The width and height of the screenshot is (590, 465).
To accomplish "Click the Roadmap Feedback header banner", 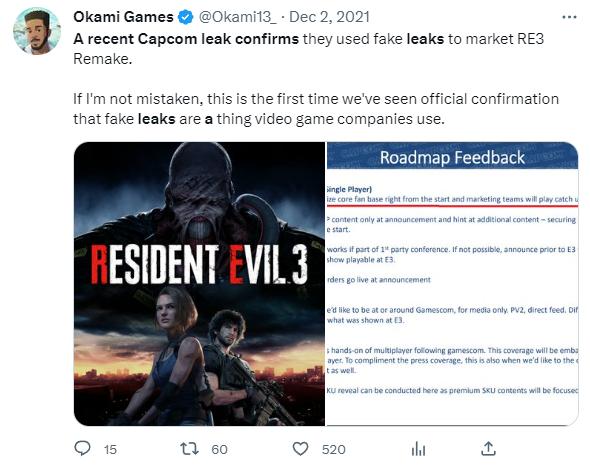I will coord(452,156).
